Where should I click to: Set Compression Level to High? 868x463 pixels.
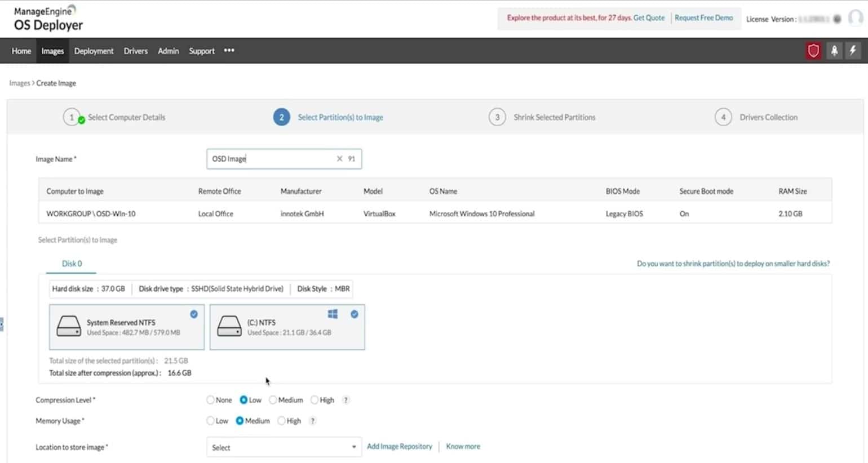[315, 400]
